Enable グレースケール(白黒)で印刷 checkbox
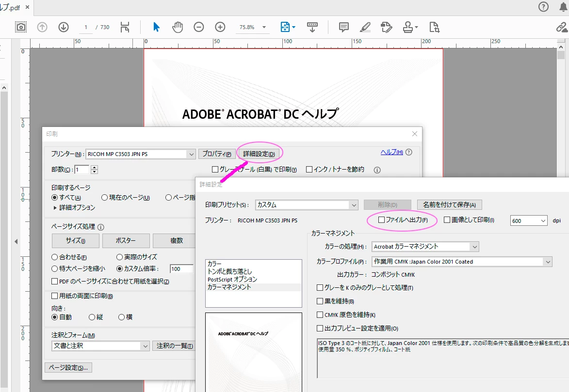Image resolution: width=569 pixels, height=392 pixels. pyautogui.click(x=215, y=169)
